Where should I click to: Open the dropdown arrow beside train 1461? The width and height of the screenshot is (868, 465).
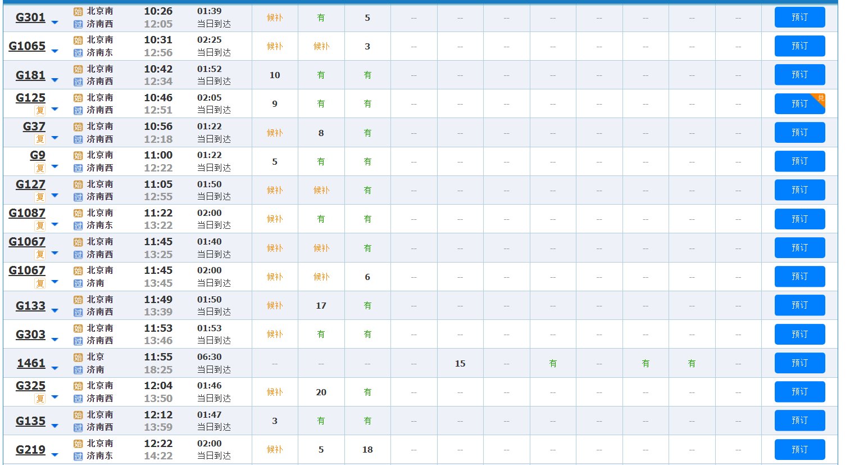coord(54,368)
